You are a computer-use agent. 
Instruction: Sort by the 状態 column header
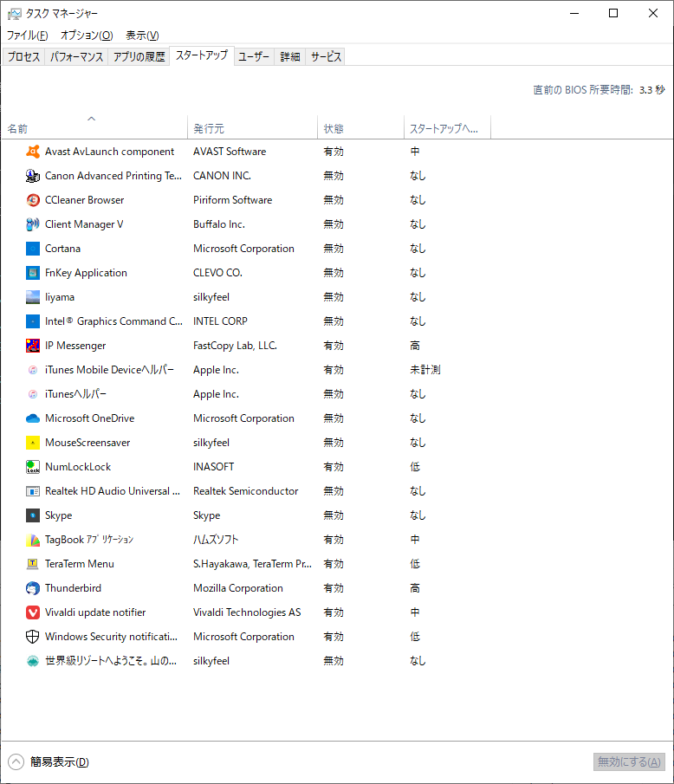(x=360, y=128)
